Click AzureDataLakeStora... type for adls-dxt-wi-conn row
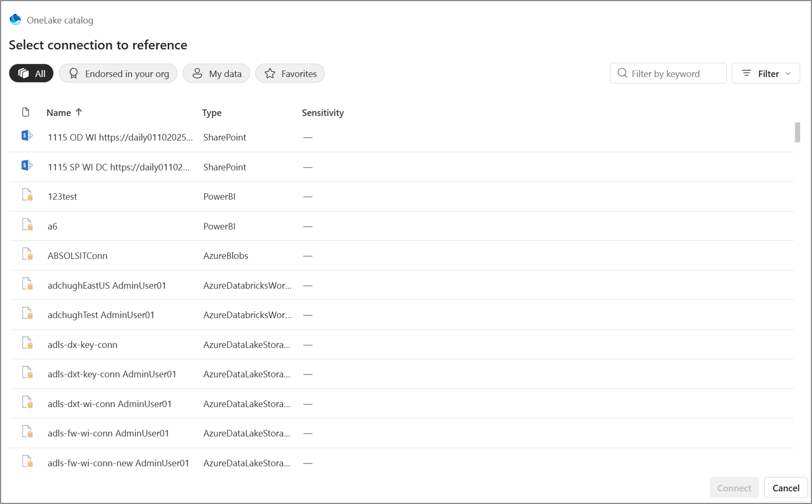Viewport: 812px width, 504px height. click(x=247, y=404)
